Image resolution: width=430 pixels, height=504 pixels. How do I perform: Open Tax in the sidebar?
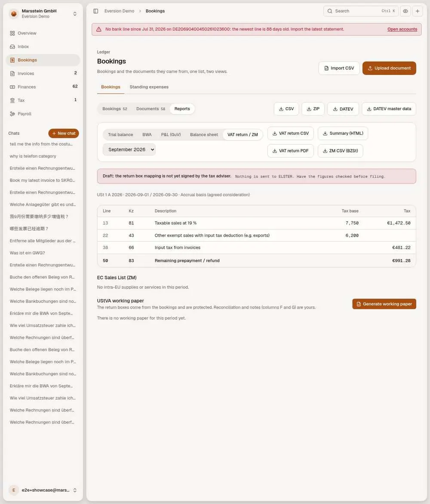tap(43, 100)
